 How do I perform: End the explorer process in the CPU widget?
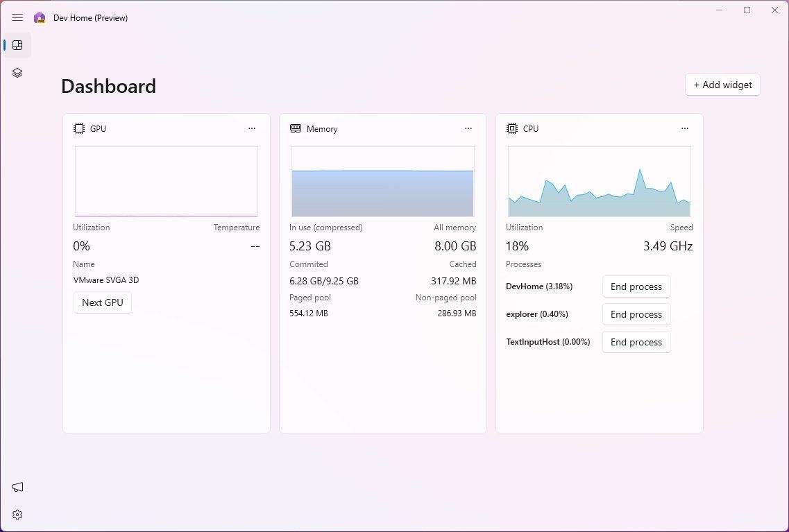pos(636,314)
